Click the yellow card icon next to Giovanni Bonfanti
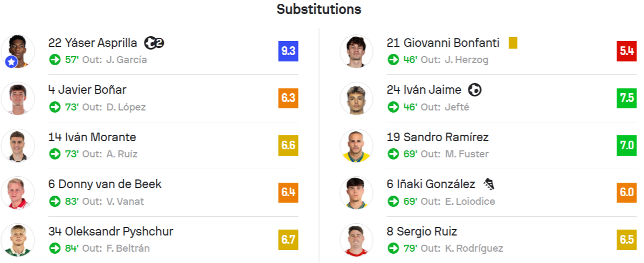 (x=513, y=43)
